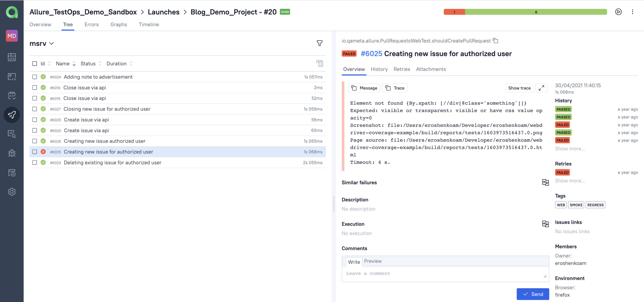Open the column settings icon above the table
The width and height of the screenshot is (644, 302).
tap(319, 64)
